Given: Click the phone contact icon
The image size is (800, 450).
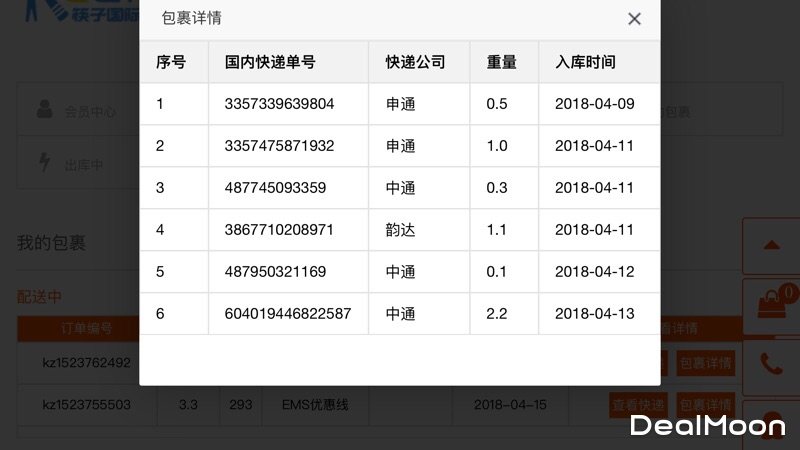Looking at the screenshot, I should pyautogui.click(x=771, y=363).
